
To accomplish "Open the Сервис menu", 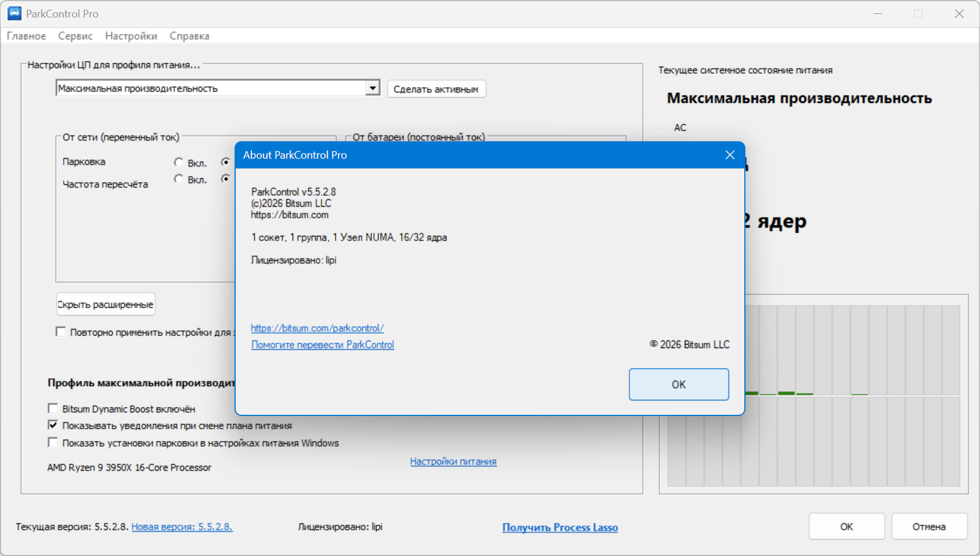I will coord(75,36).
